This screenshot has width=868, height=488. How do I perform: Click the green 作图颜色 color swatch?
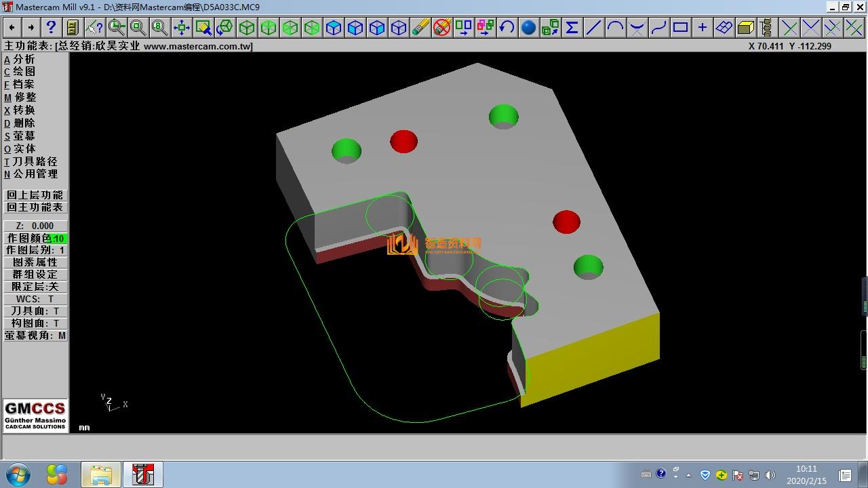(x=58, y=239)
